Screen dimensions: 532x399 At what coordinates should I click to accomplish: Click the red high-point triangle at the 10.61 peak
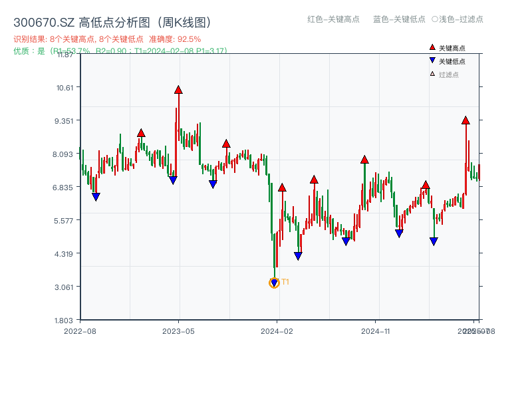[x=178, y=90]
